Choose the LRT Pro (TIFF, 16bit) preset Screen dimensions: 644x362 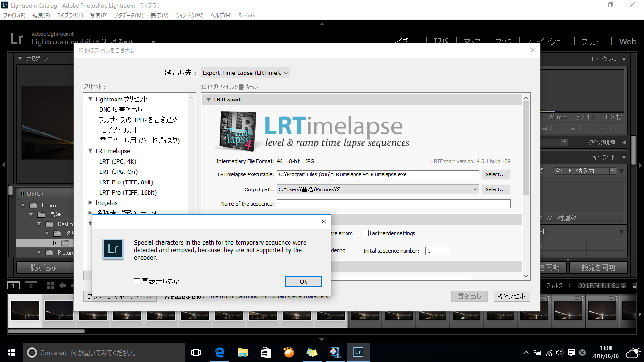pyautogui.click(x=128, y=192)
